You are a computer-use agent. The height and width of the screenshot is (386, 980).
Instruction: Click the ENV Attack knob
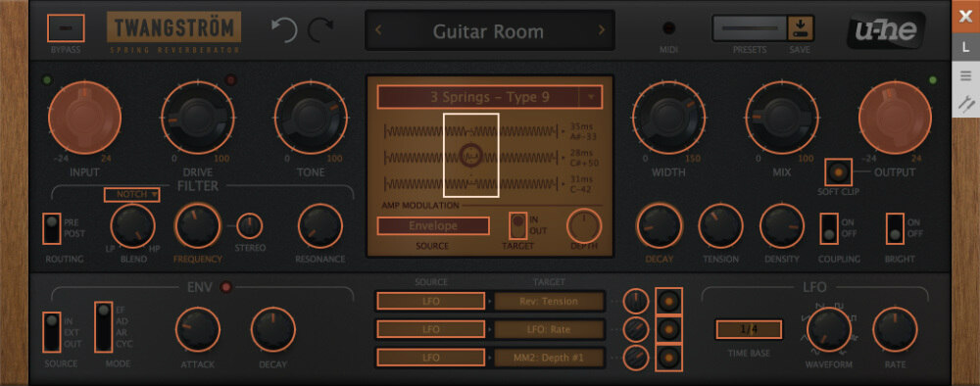[x=198, y=329]
